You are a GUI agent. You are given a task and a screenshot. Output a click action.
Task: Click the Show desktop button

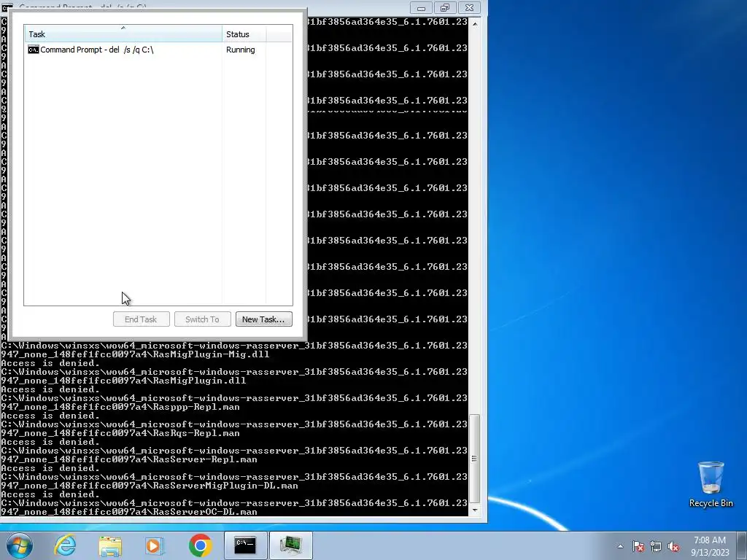click(742, 545)
